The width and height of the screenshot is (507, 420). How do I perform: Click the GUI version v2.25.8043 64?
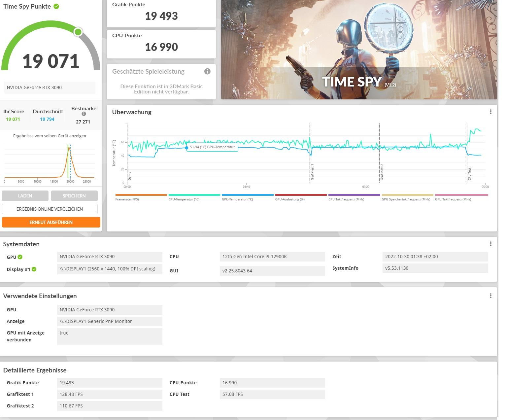(x=272, y=271)
